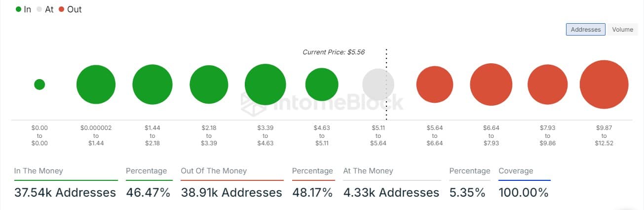Click the red $6.64 to $7.93 bubble
The width and height of the screenshot is (644, 210).
click(491, 84)
